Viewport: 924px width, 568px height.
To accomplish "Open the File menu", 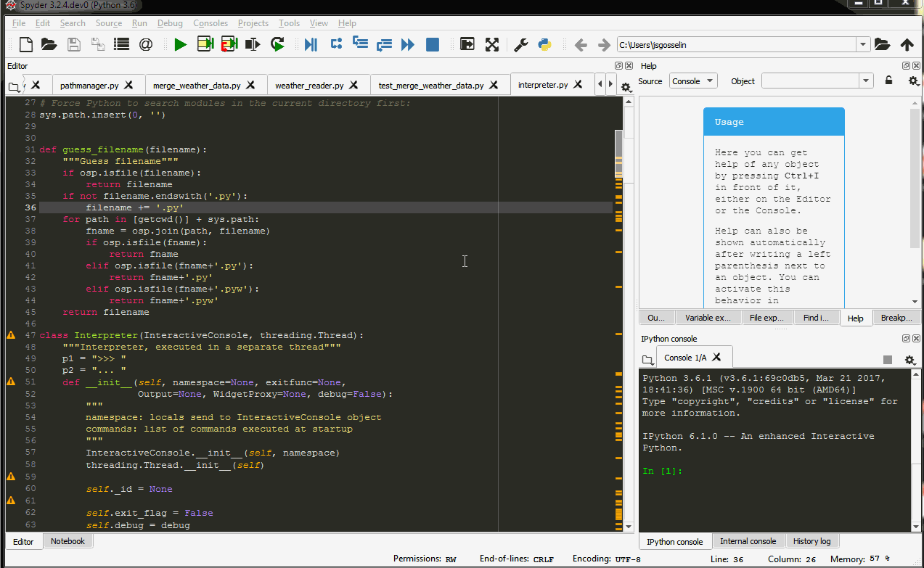I will pos(18,23).
